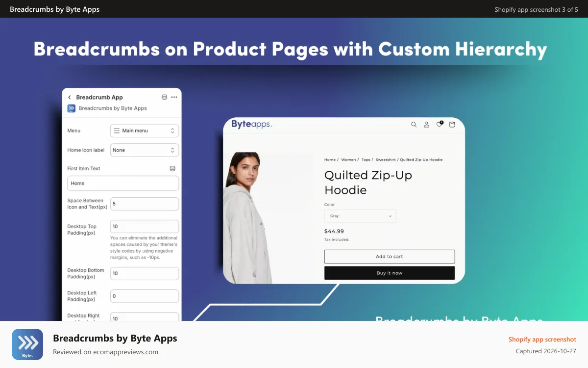Viewport: 588px width, 368px height.
Task: Click the Byte app icon in the footer
Action: tap(27, 344)
